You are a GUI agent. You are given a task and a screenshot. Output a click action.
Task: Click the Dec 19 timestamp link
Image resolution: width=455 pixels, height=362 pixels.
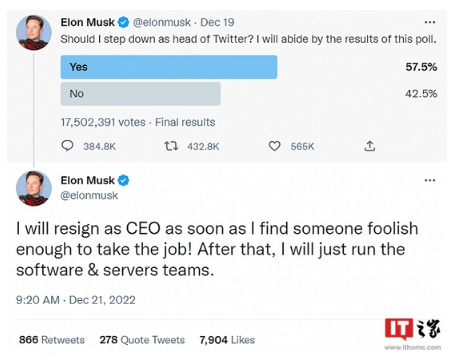217,22
